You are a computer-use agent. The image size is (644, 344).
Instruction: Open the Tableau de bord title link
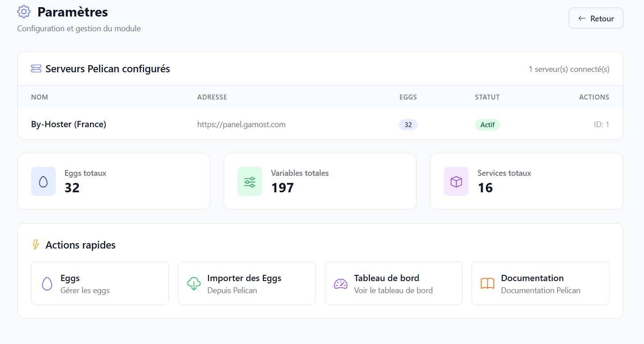[386, 278]
